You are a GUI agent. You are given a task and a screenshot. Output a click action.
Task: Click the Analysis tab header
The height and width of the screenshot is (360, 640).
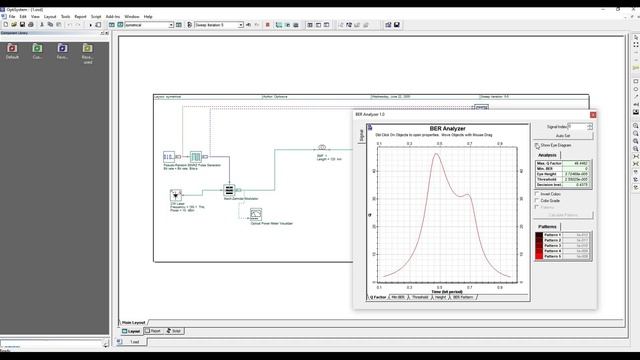(x=547, y=155)
